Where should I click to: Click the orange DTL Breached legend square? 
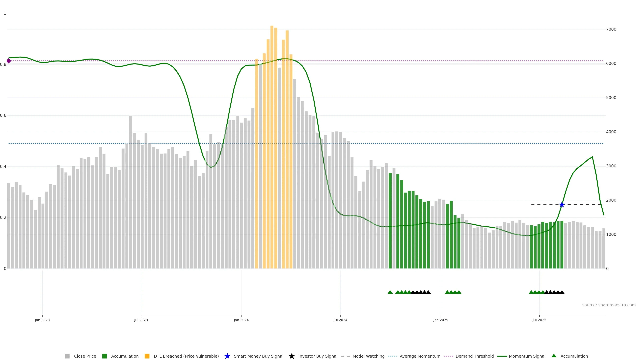147,356
